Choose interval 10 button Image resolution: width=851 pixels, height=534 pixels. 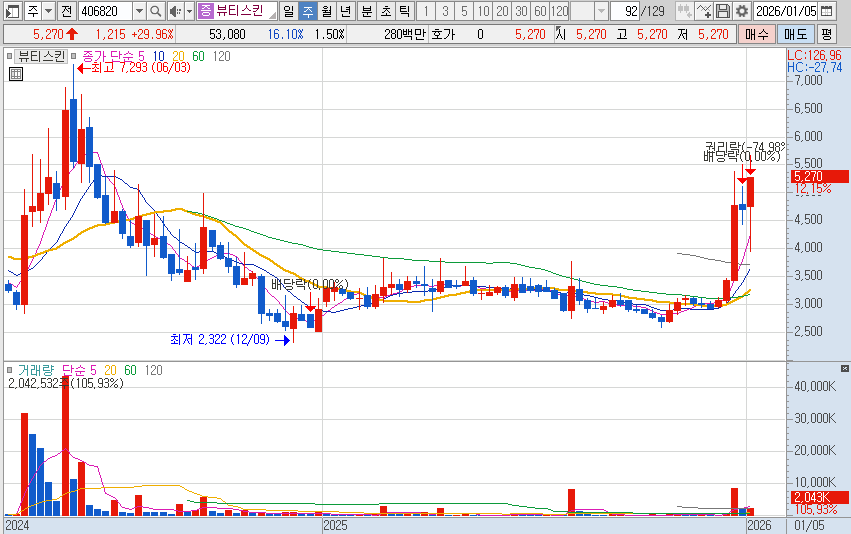(x=483, y=11)
